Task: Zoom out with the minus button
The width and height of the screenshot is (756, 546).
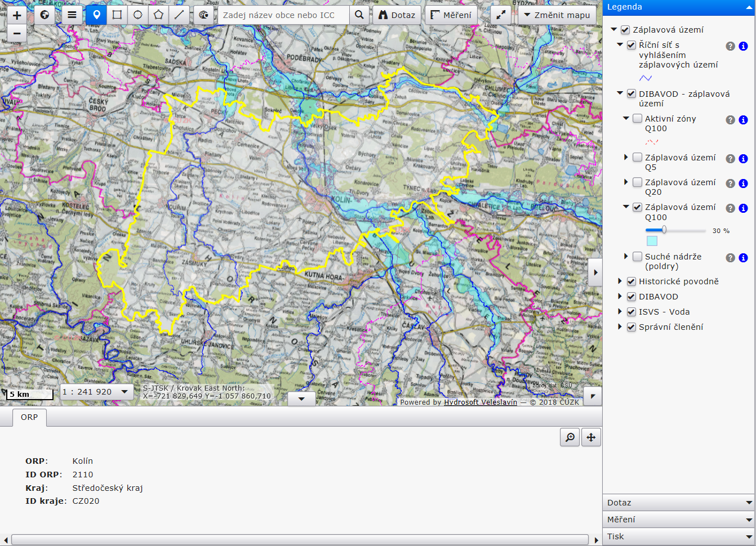Action: pyautogui.click(x=17, y=34)
